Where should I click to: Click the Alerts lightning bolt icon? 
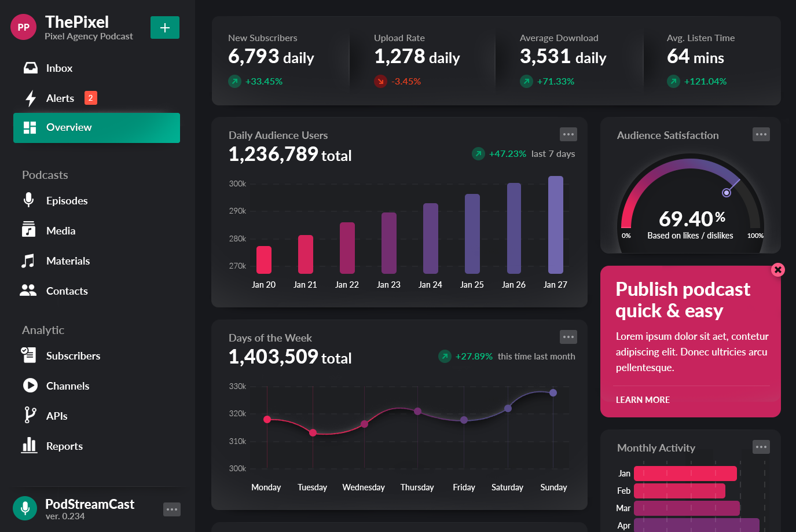pyautogui.click(x=31, y=98)
